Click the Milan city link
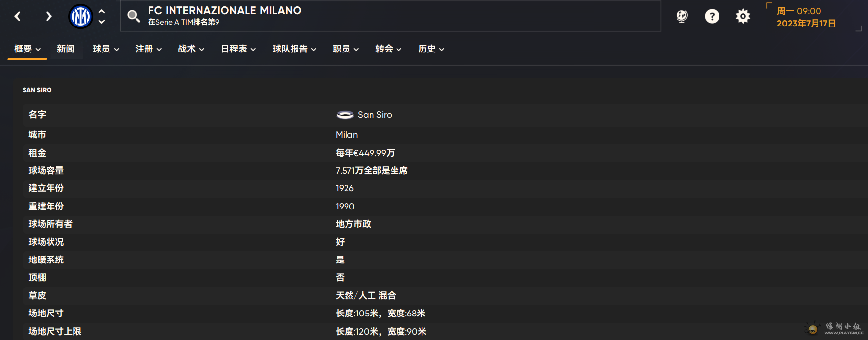This screenshot has height=340, width=868. (347, 135)
